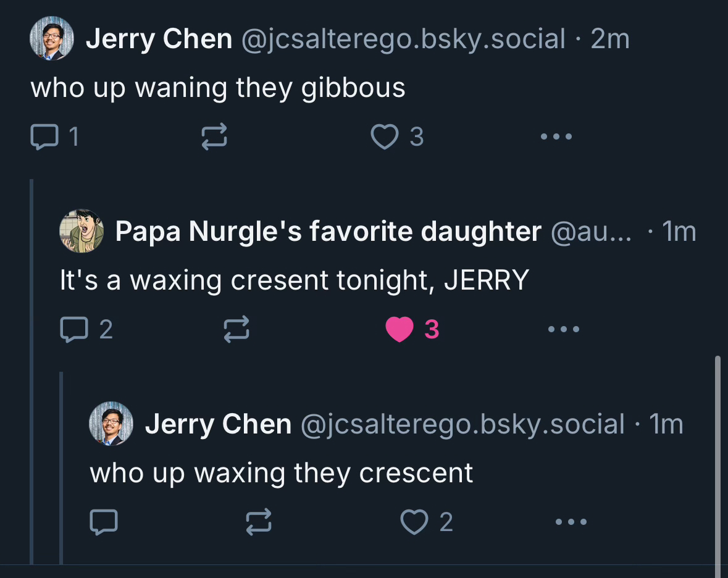Like the "who up waning they gibbous" post
Image resolution: width=728 pixels, height=578 pixels.
point(385,136)
